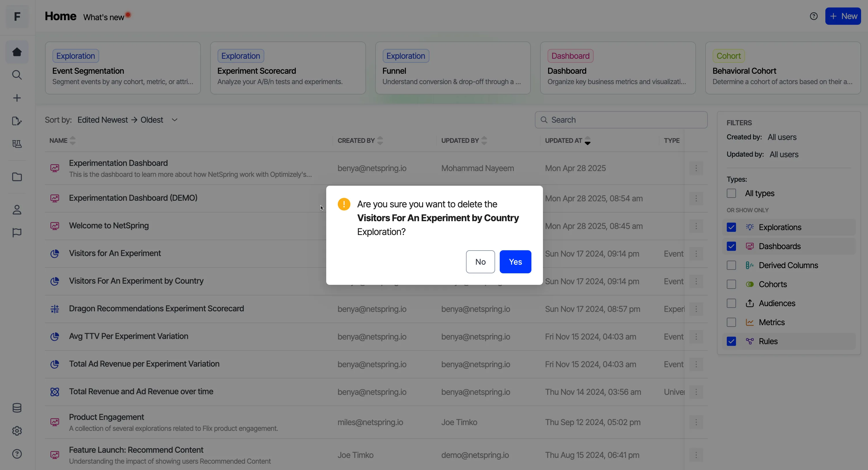Open the Experiment Scorecard exploration card
Viewport: 868px width, 470px height.
pos(288,68)
